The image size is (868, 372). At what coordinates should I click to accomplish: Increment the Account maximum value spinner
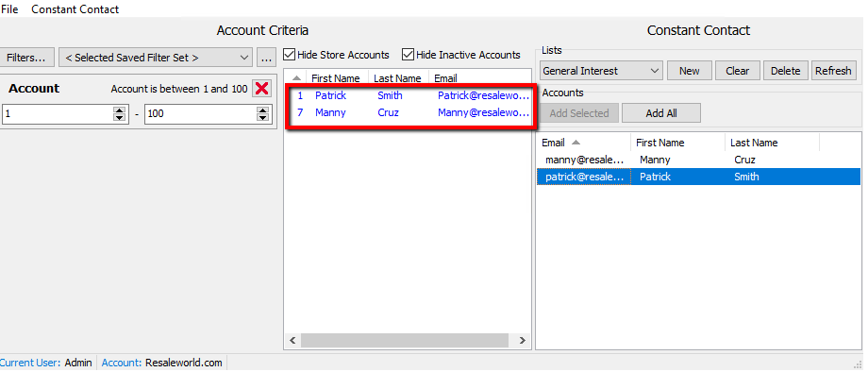pyautogui.click(x=263, y=110)
